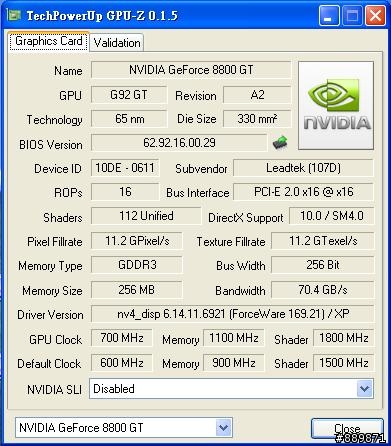The width and height of the screenshot is (391, 446).
Task: Click the Die Size value 330 mm²
Action: coord(257,119)
